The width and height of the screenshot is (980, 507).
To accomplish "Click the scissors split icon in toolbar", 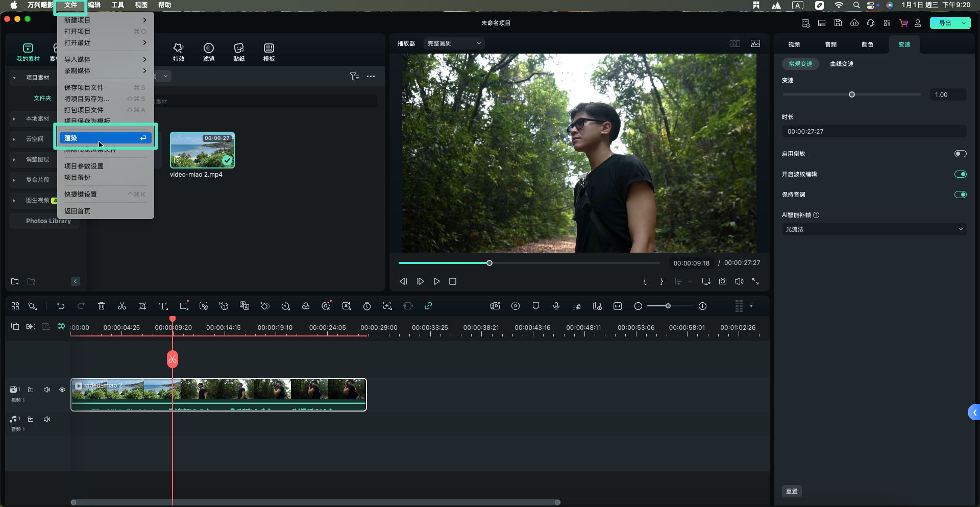I will [122, 306].
